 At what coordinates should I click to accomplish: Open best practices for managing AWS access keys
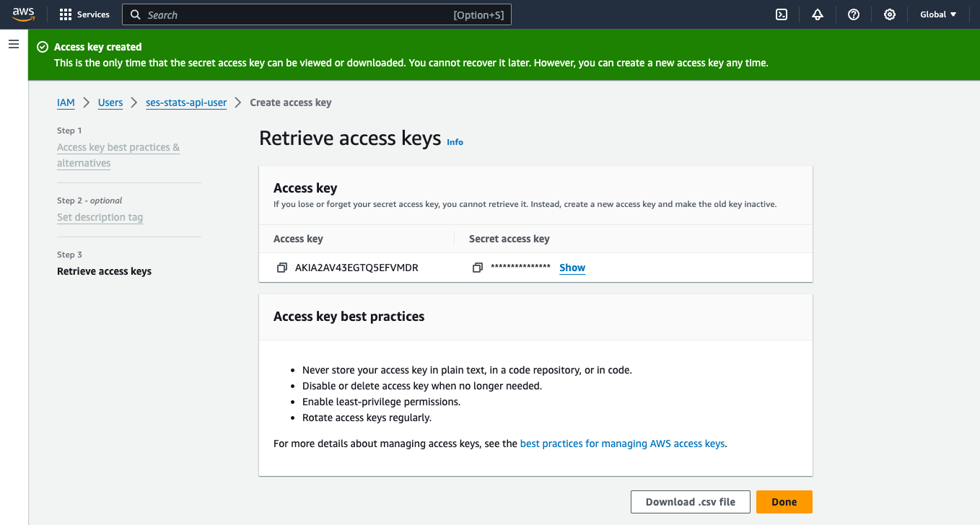[622, 444]
